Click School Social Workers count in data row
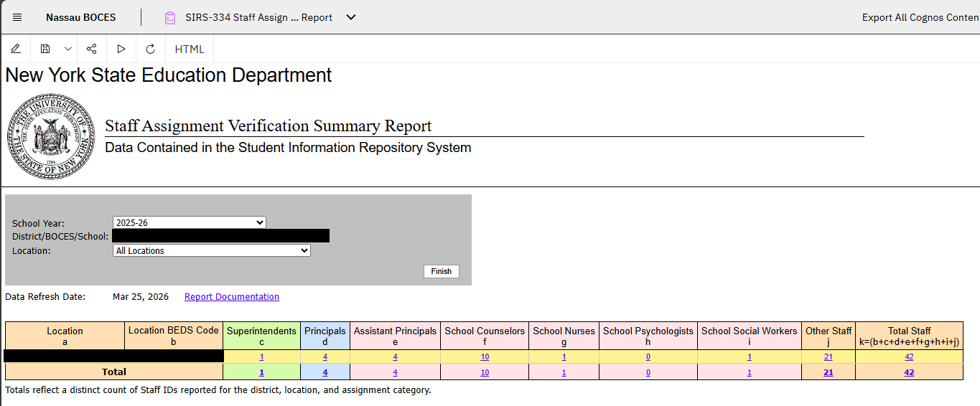This screenshot has width=980, height=406. 749,357
